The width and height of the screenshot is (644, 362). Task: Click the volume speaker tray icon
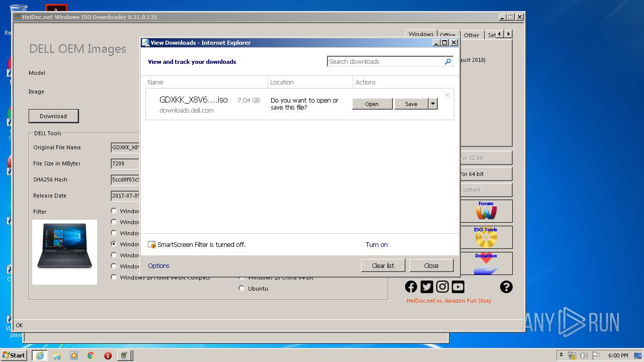585,355
